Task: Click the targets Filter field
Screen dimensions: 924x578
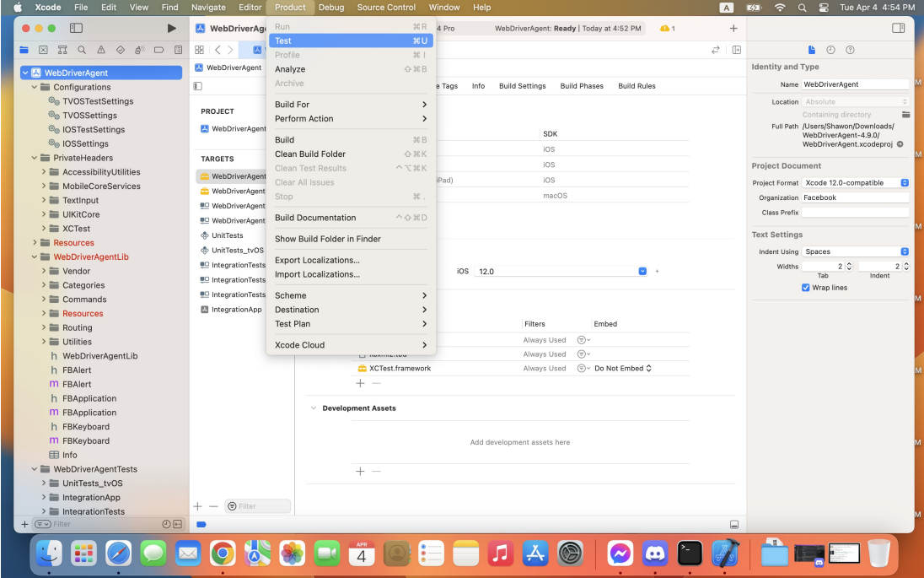Action: [258, 506]
